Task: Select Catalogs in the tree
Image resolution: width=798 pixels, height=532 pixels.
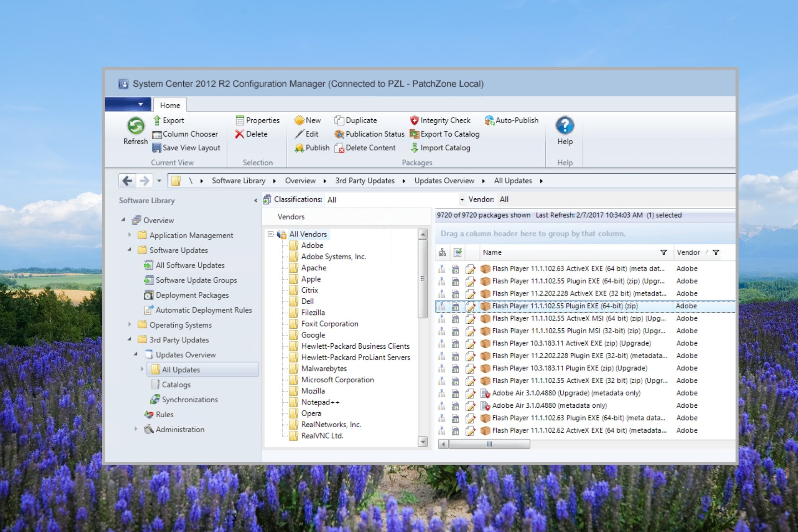Action: [171, 384]
